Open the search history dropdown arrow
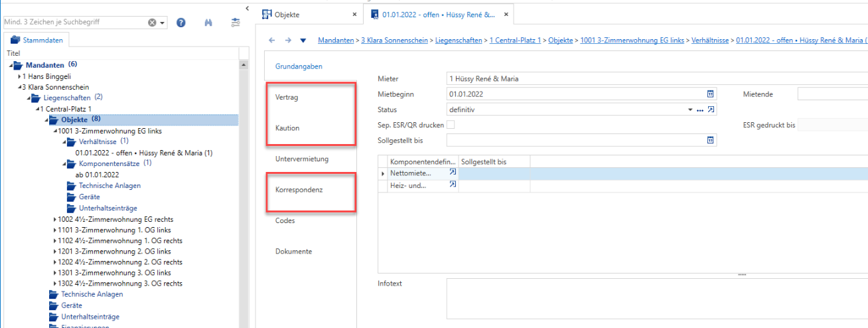The image size is (868, 328). (163, 23)
